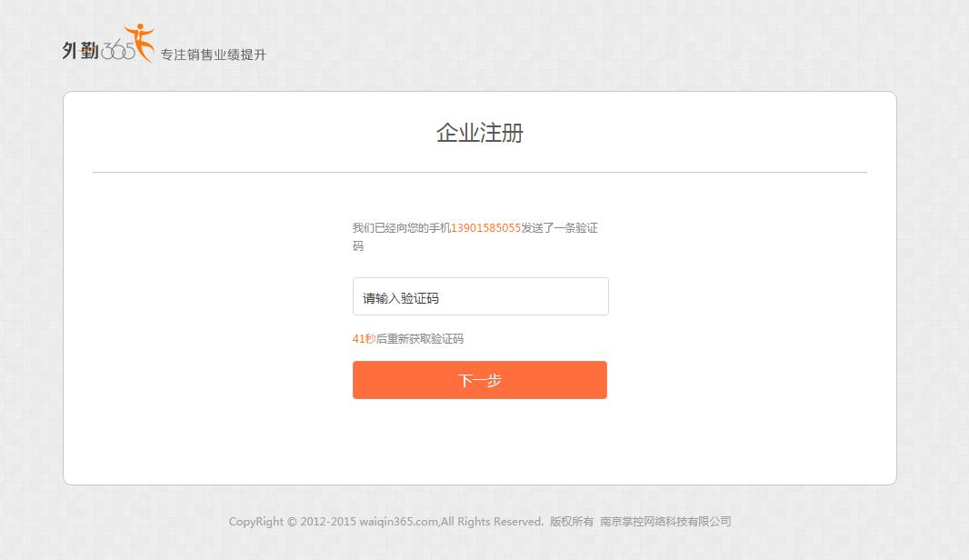Click the 我们已经向您的手机 message text
Image resolution: width=969 pixels, height=560 pixels.
tap(401, 228)
